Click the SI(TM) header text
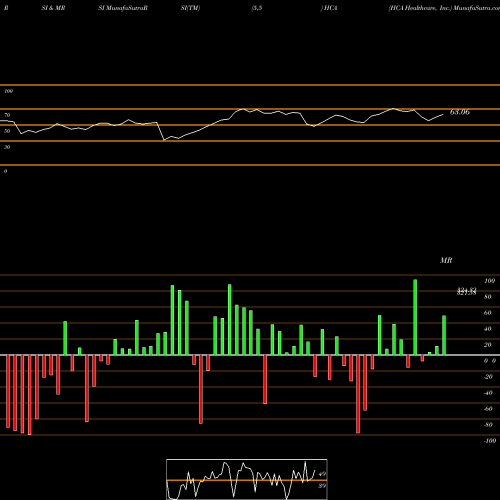 (190, 8)
